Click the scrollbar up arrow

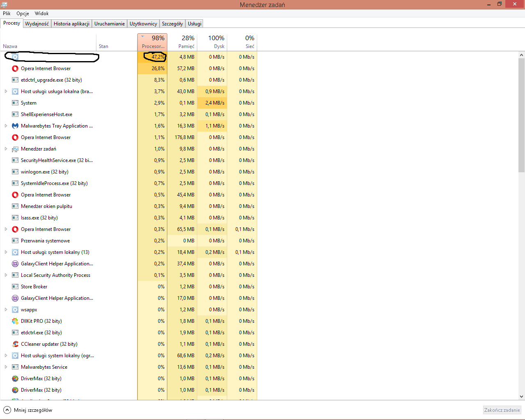521,55
